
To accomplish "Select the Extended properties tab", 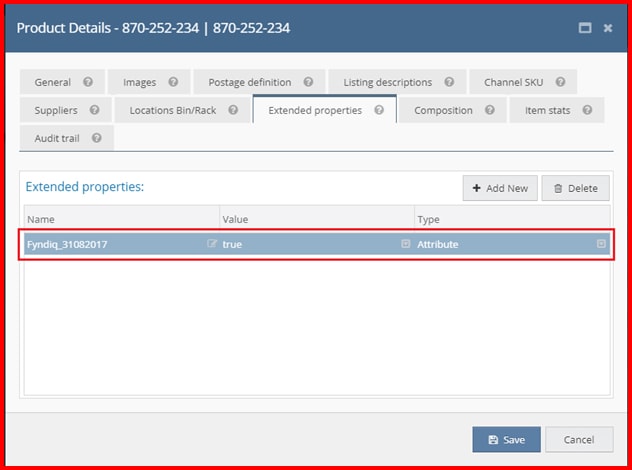I will (x=325, y=110).
